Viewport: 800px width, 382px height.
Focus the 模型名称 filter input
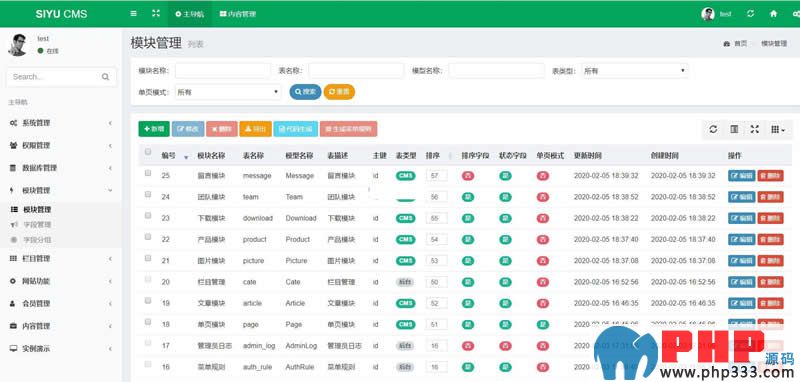point(497,71)
